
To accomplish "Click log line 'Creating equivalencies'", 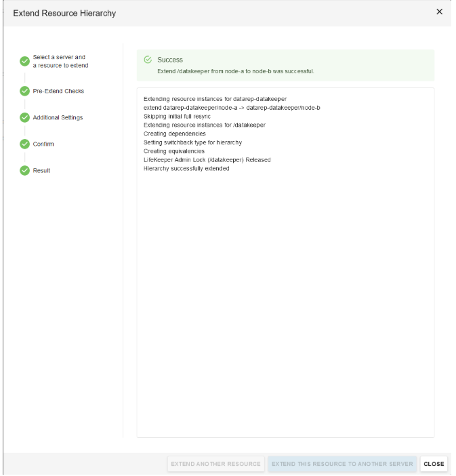I will click(x=174, y=151).
